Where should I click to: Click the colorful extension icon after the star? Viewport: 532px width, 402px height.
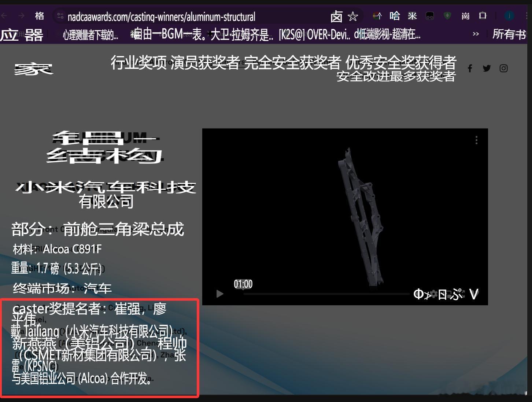pyautogui.click(x=377, y=16)
